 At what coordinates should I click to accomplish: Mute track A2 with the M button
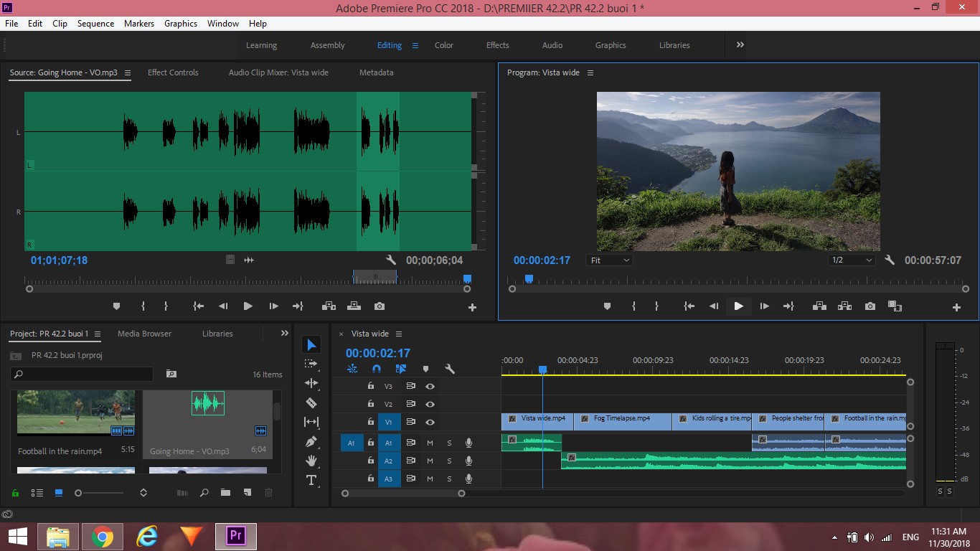click(430, 461)
